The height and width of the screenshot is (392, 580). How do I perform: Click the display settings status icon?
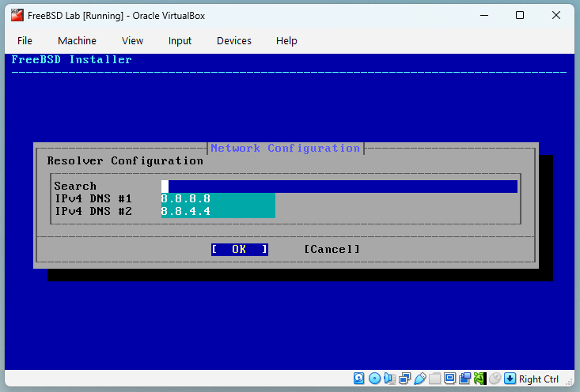point(449,379)
